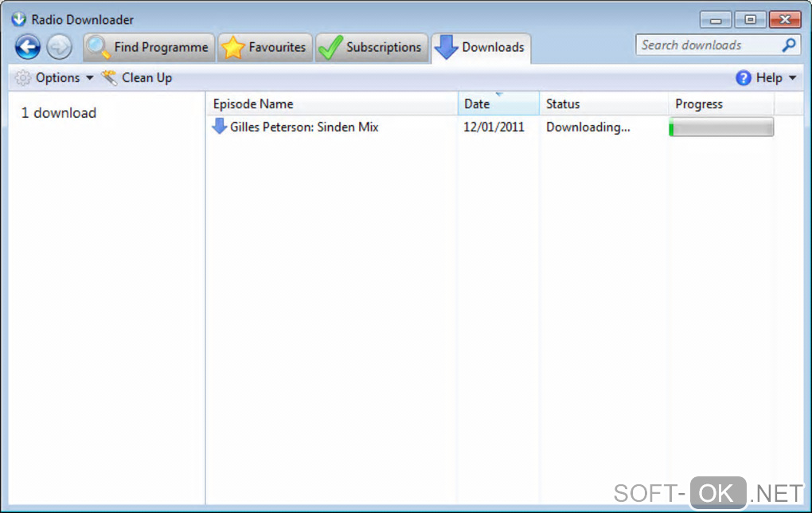Sort by the Progress column header

click(721, 104)
